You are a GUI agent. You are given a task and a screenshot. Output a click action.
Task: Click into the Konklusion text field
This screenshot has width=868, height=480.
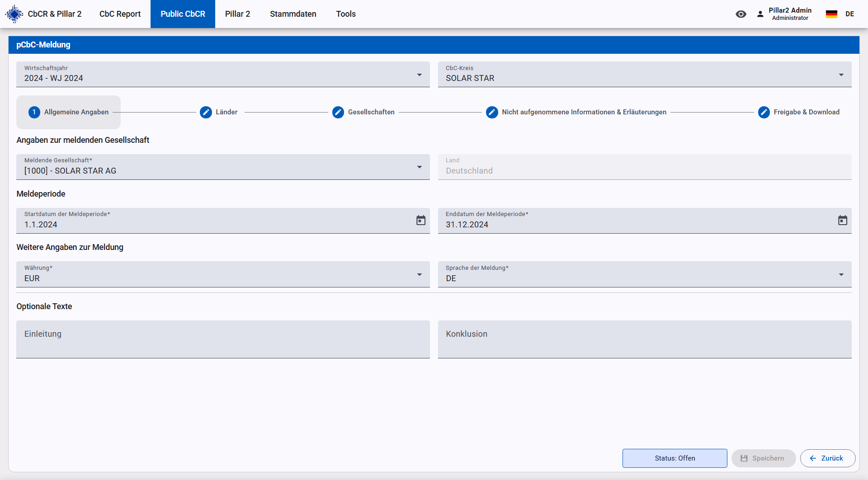(x=644, y=339)
